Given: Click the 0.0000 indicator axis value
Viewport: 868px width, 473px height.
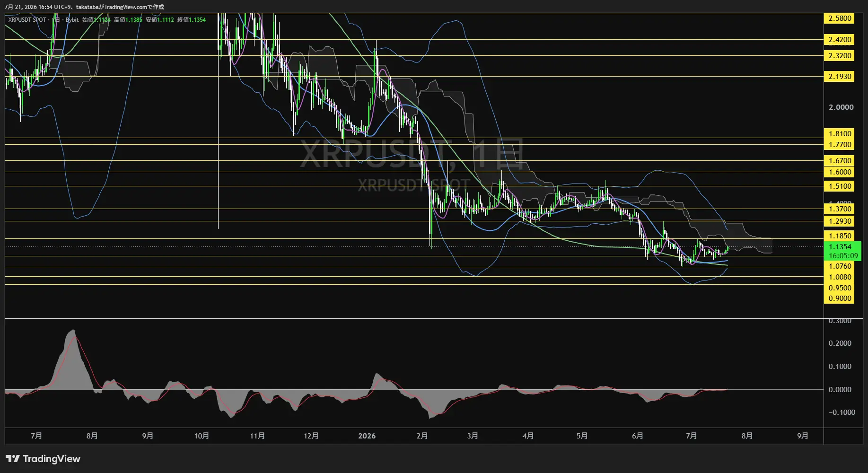Looking at the screenshot, I should [x=840, y=390].
